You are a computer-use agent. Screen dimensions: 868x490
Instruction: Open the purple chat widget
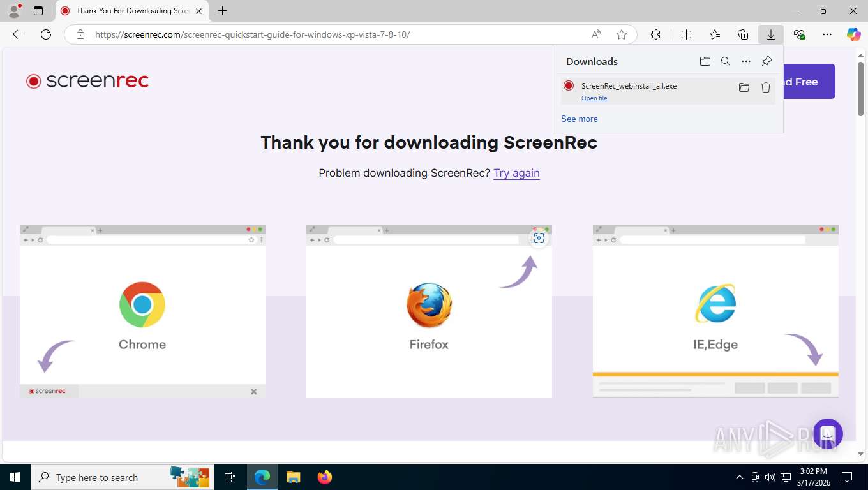click(x=828, y=434)
